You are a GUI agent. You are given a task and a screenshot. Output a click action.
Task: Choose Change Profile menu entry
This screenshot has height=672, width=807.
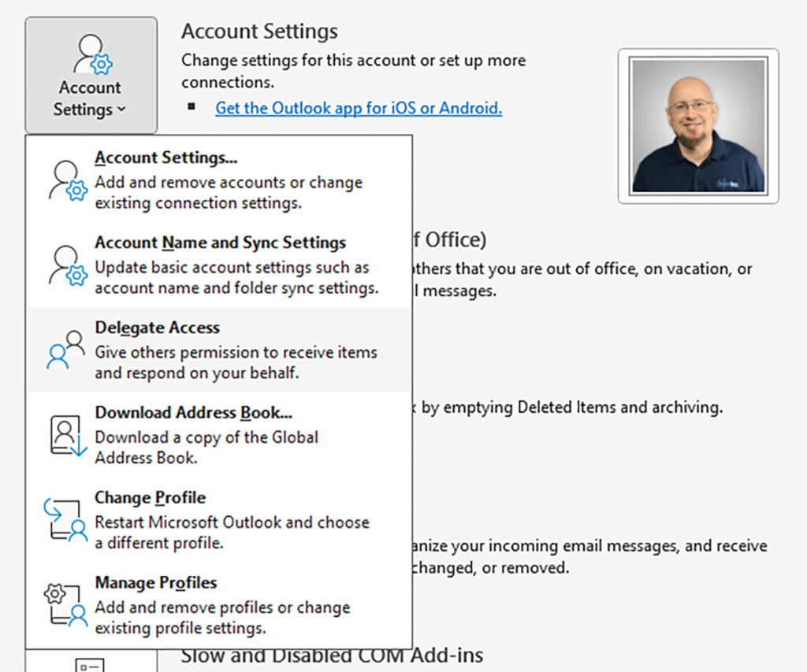pyautogui.click(x=219, y=520)
